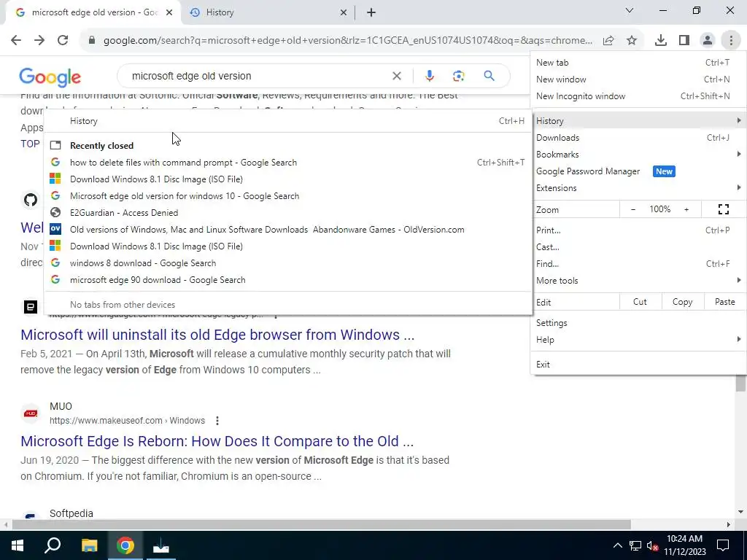Go forward using the browser forward arrow

[x=39, y=41]
